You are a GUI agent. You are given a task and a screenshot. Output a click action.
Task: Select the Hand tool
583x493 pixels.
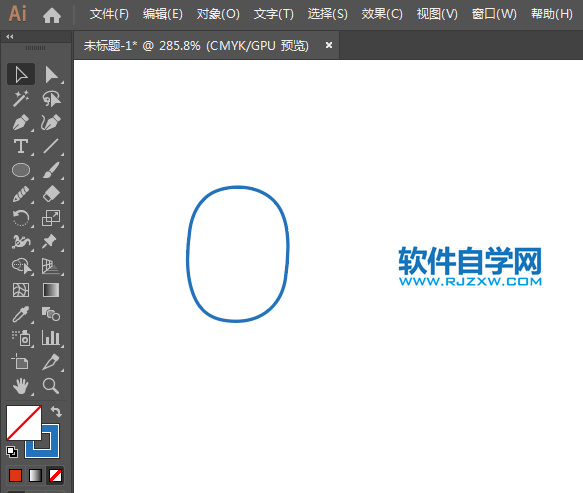(x=21, y=386)
